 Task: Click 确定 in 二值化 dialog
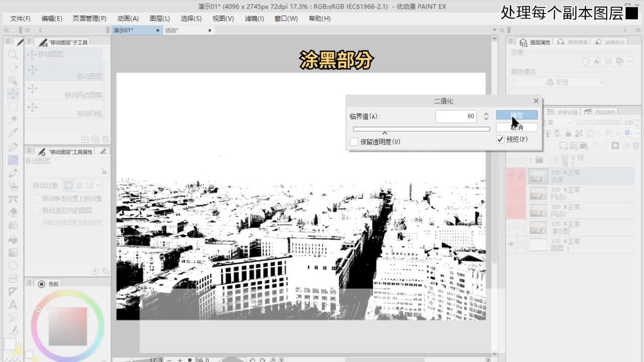[517, 115]
